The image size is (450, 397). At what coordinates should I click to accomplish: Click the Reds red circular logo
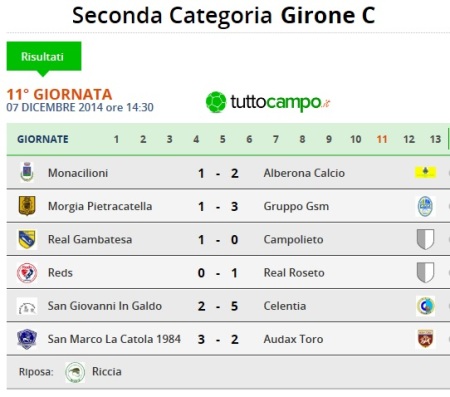click(x=27, y=272)
